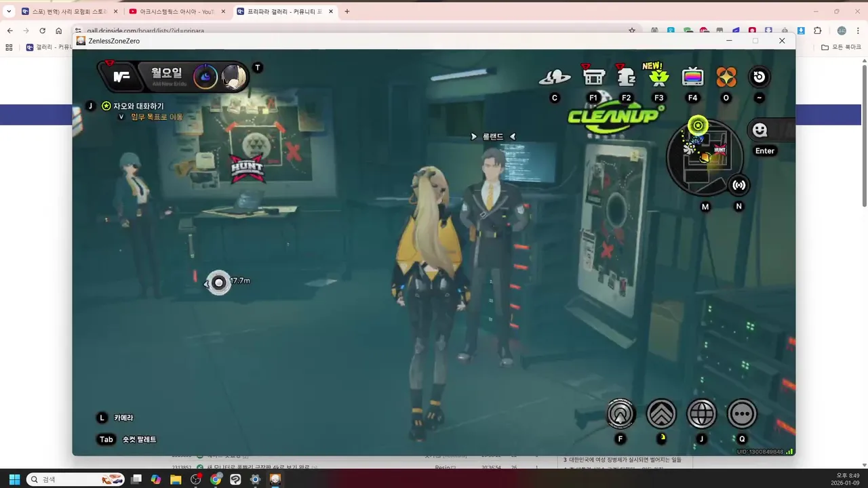Click the Tab key badge
Image resolution: width=868 pixels, height=488 pixels.
point(106,439)
